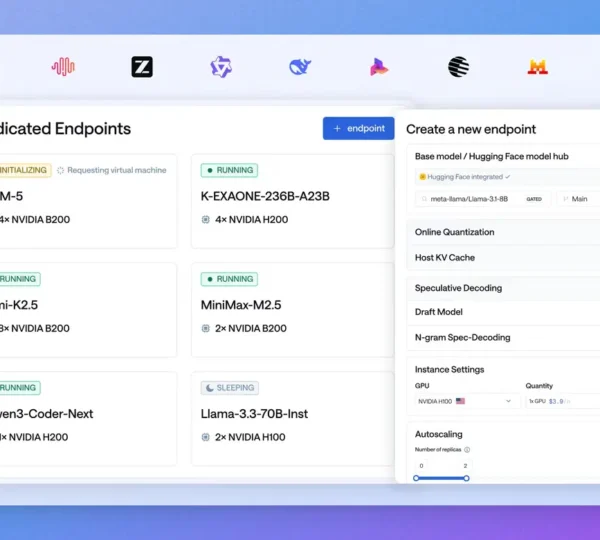Click the Instance Settings heading
This screenshot has height=540, width=600.
450,369
